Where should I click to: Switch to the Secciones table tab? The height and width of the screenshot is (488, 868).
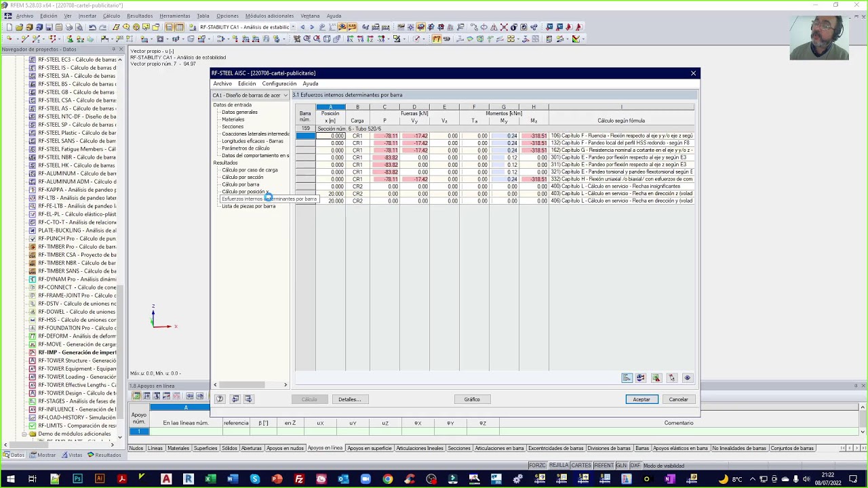pyautogui.click(x=459, y=448)
